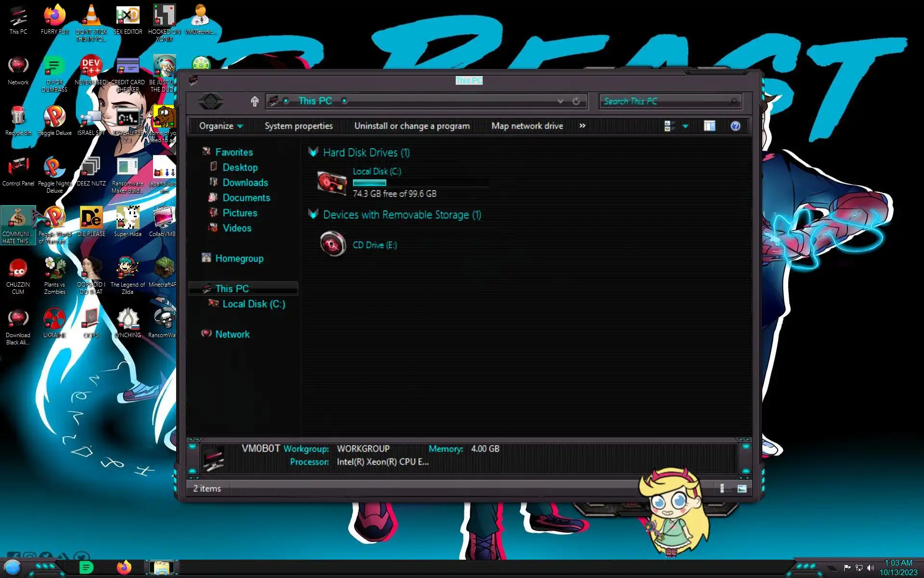Collapse the Devices with Removable Storage group
The height and width of the screenshot is (578, 924).
[313, 214]
